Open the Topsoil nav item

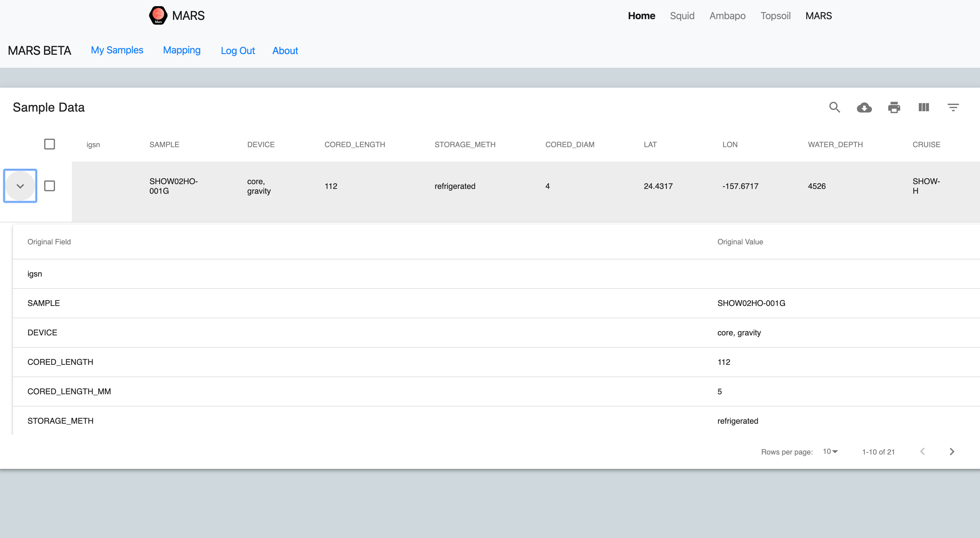click(x=775, y=16)
